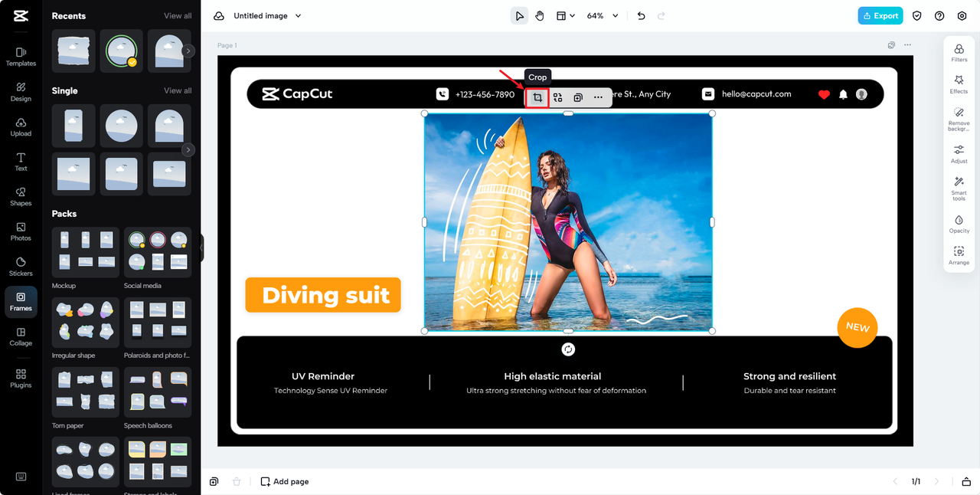Image resolution: width=980 pixels, height=495 pixels.
Task: Click Remove background tool
Action: [959, 120]
